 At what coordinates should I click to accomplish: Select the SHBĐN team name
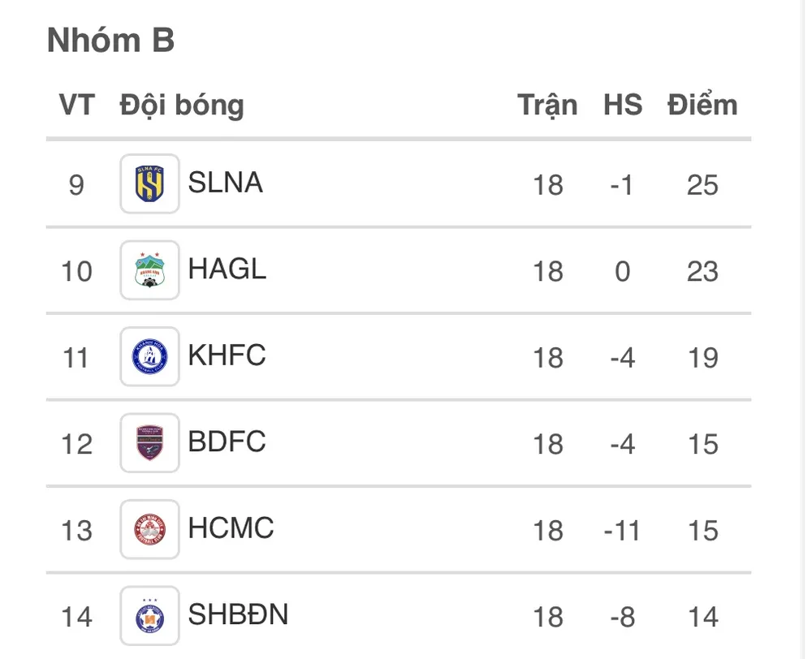(238, 614)
